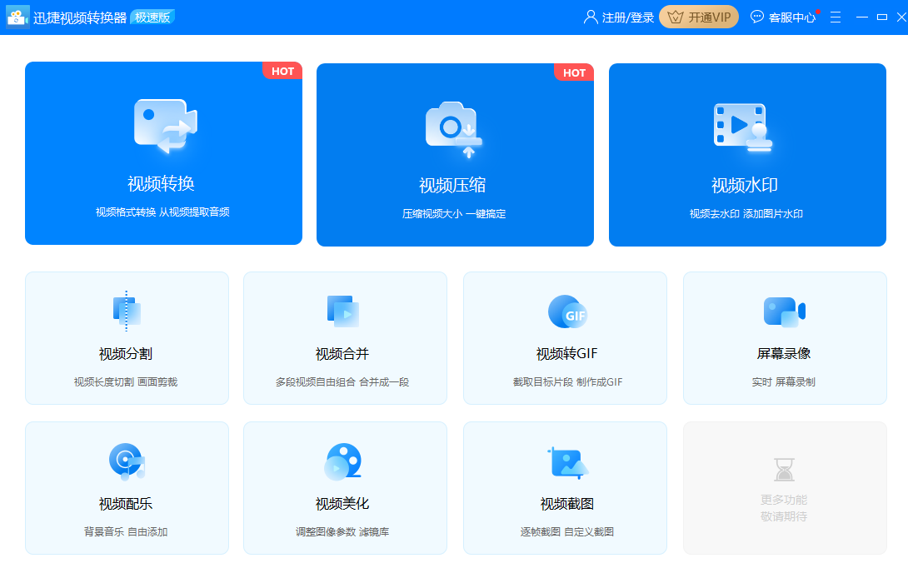
Task: Open the hamburger menu in title bar
Action: pyautogui.click(x=835, y=17)
